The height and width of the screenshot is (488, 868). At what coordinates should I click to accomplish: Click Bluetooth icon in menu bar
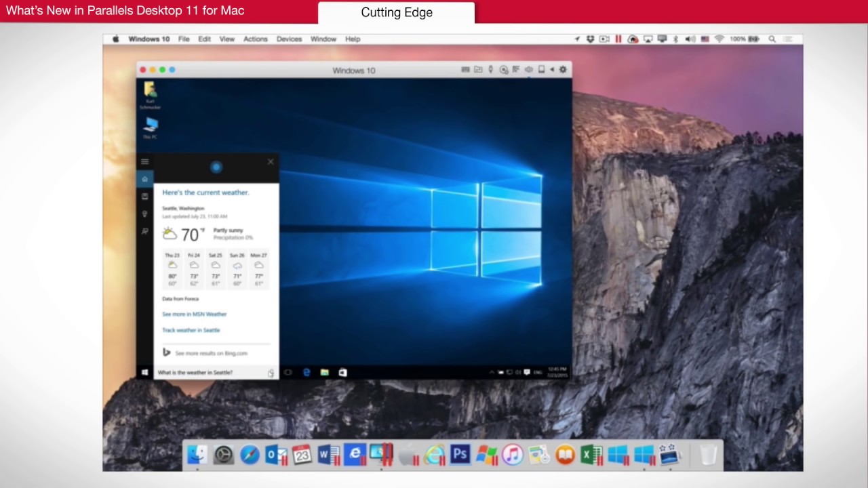[x=675, y=39]
